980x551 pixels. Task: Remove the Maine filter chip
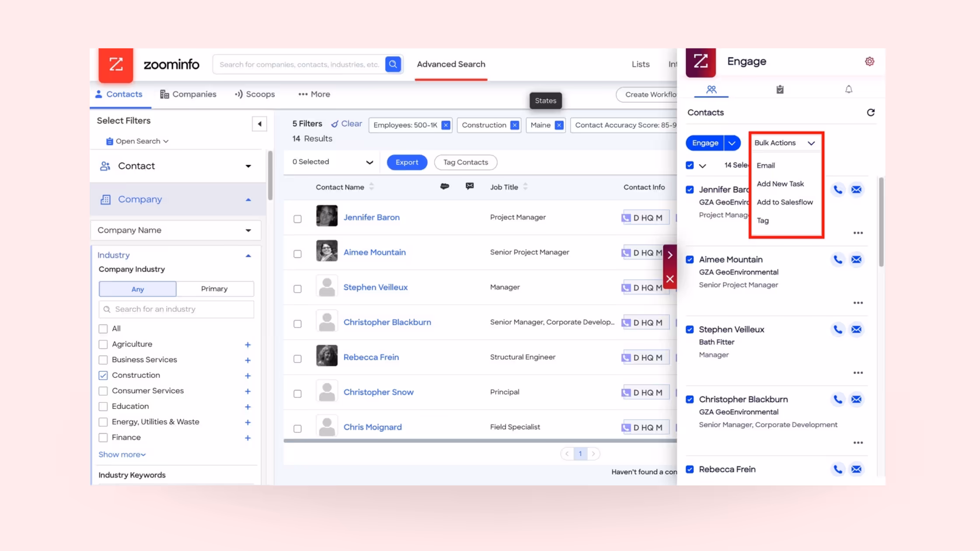pyautogui.click(x=559, y=125)
